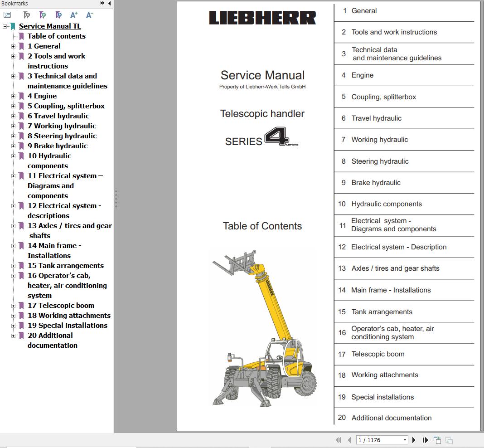Click the Service Manual TL link
484x448 pixels.
[x=50, y=26]
